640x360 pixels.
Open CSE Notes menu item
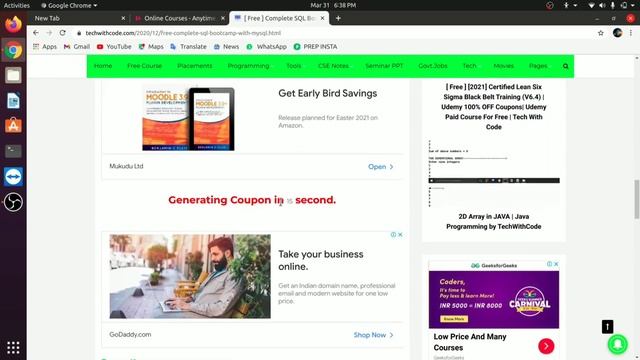pos(333,66)
